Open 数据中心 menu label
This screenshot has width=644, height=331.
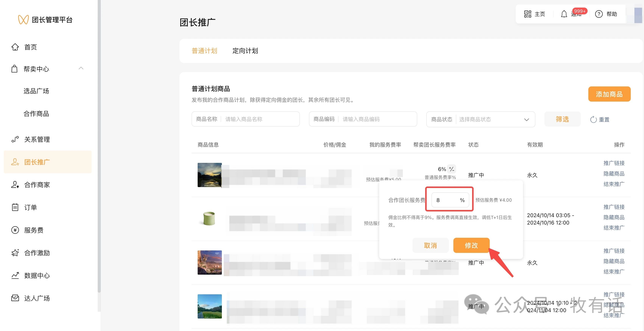[x=37, y=275]
